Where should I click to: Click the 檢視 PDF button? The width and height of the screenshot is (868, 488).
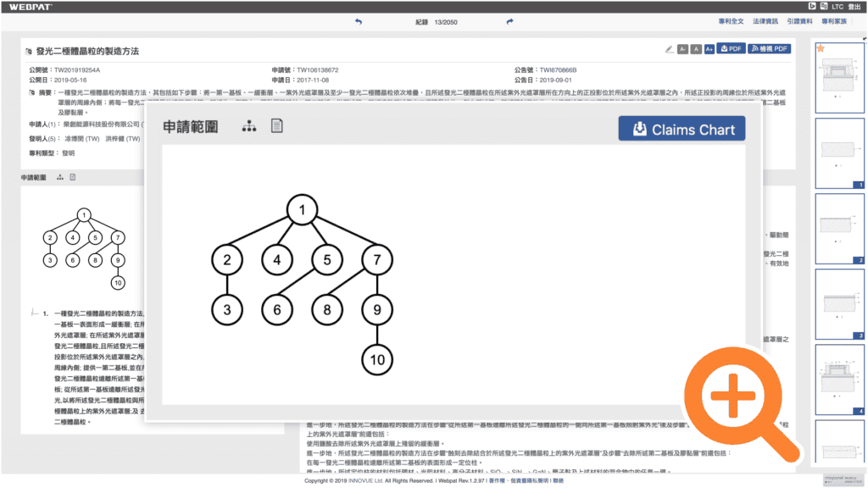pyautogui.click(x=769, y=49)
